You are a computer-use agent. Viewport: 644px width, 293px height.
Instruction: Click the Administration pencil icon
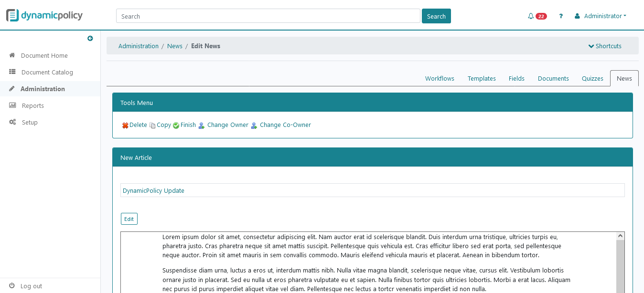pyautogui.click(x=12, y=89)
